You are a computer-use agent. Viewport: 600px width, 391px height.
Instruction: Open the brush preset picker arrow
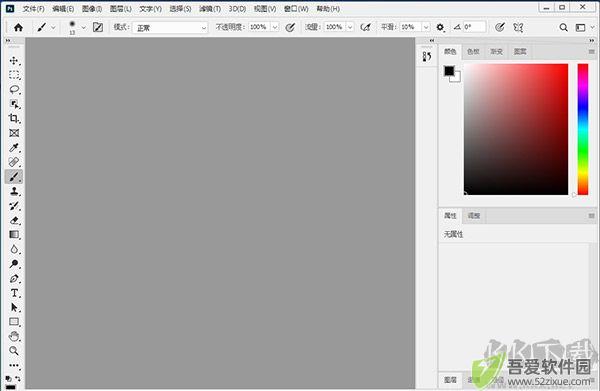click(x=83, y=27)
